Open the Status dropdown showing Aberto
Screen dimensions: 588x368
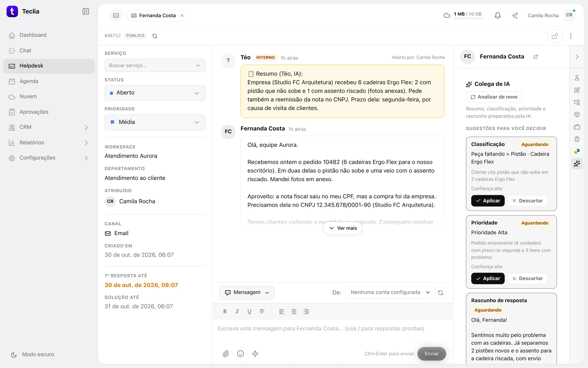(155, 93)
